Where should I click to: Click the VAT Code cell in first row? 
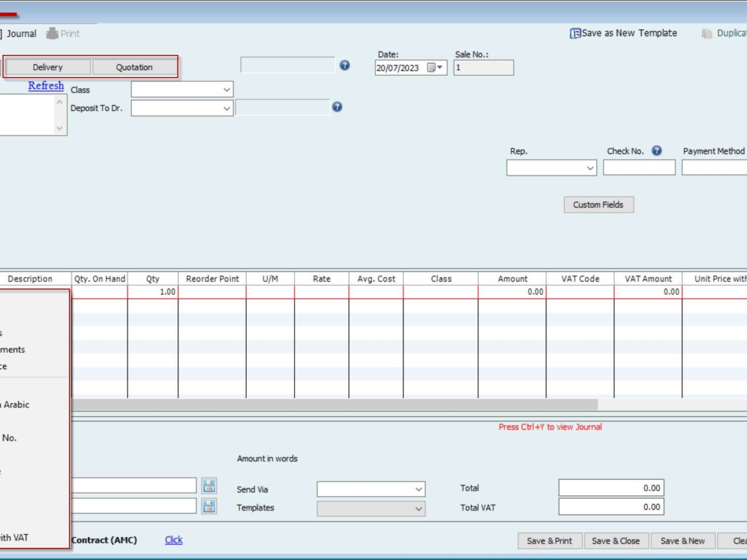click(x=580, y=292)
